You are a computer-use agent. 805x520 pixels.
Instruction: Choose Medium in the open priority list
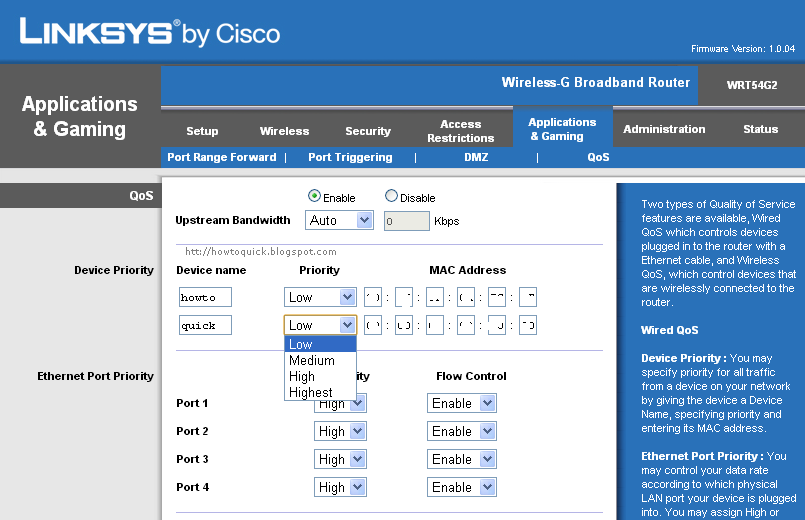coord(320,360)
